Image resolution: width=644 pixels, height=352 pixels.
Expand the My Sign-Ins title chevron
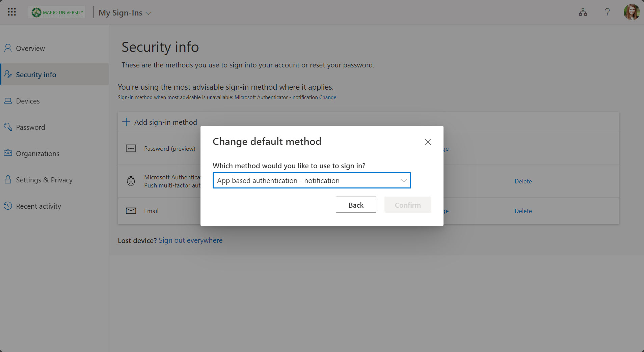point(149,13)
